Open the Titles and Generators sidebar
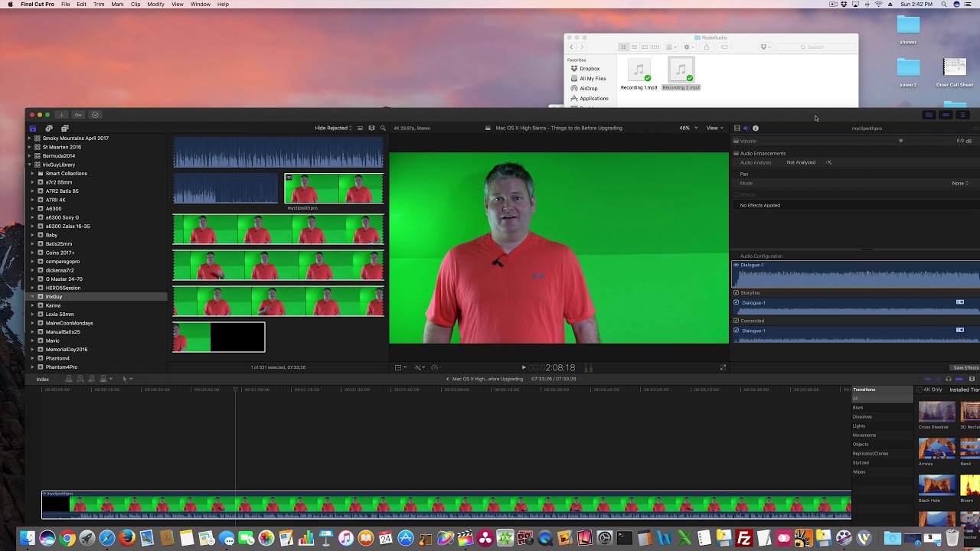Screen dimensions: 980x551 [x=65, y=128]
